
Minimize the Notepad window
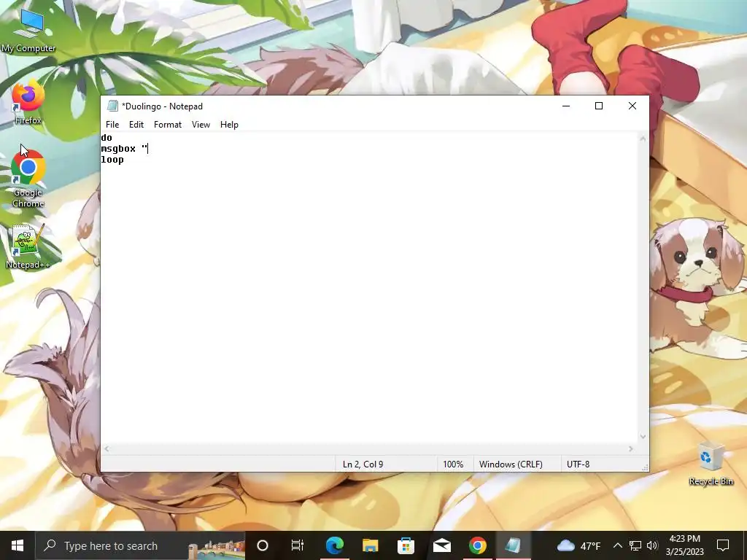566,106
